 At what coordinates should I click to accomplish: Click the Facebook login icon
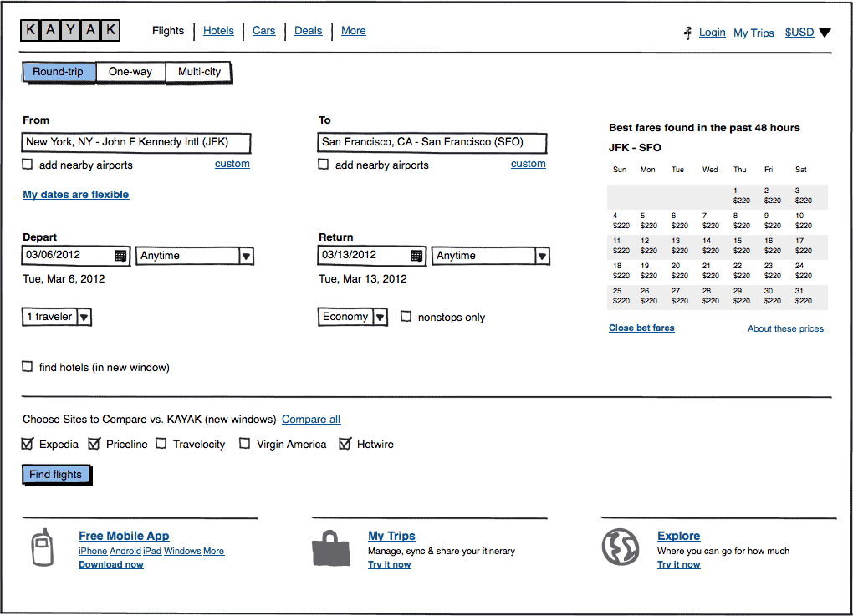(x=687, y=33)
